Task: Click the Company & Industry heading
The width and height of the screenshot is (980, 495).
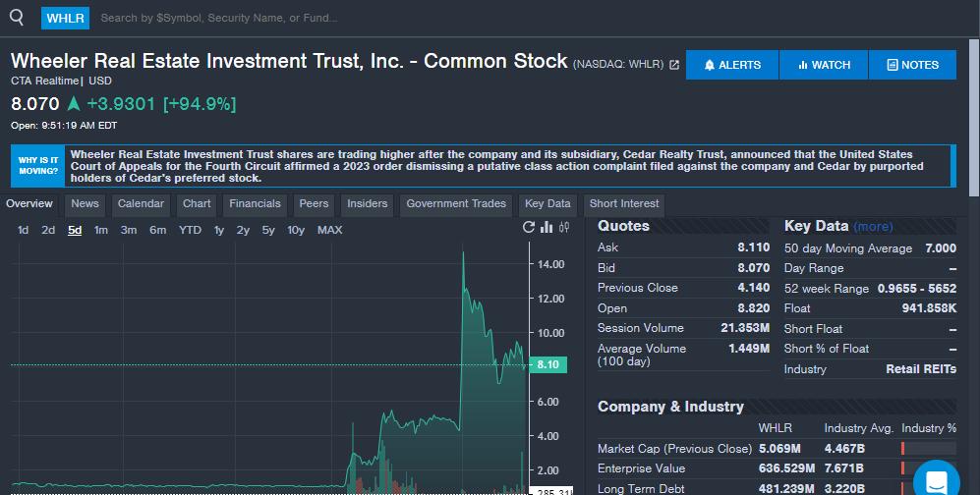Action: pyautogui.click(x=670, y=407)
